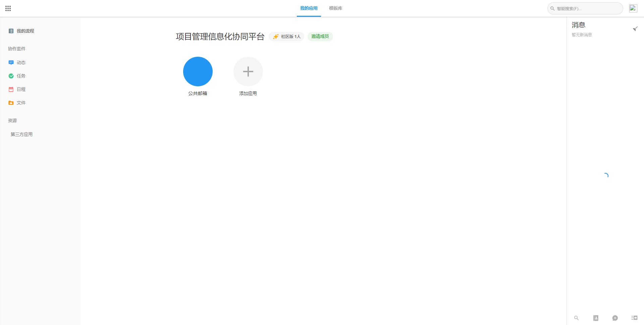Mark all messages read checkmark icon
This screenshot has height=325, width=644.
[x=635, y=29]
